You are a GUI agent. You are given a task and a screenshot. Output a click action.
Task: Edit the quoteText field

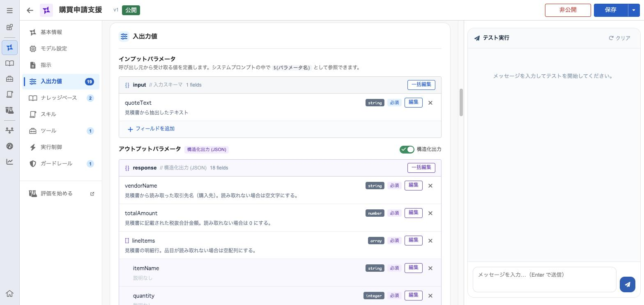[x=414, y=103]
